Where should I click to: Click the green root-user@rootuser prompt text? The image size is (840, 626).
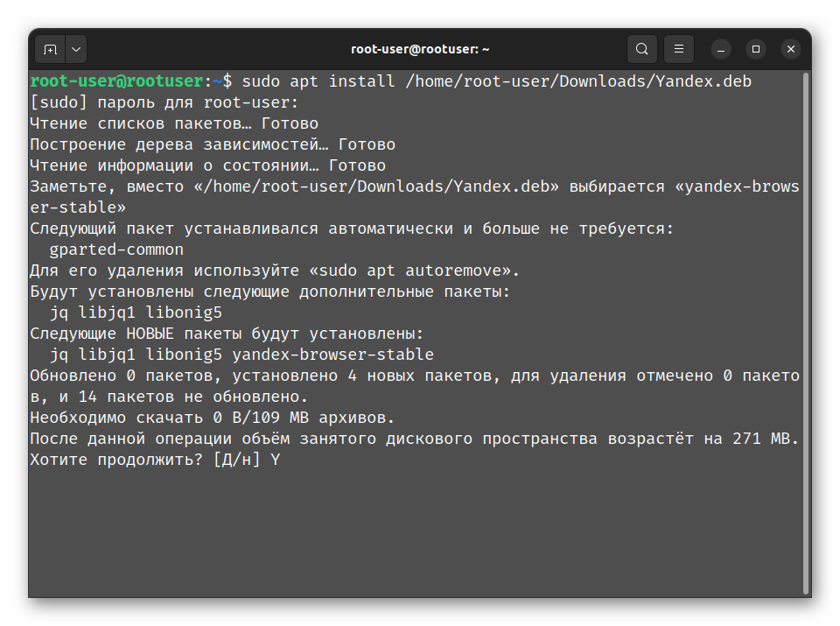pyautogui.click(x=115, y=81)
